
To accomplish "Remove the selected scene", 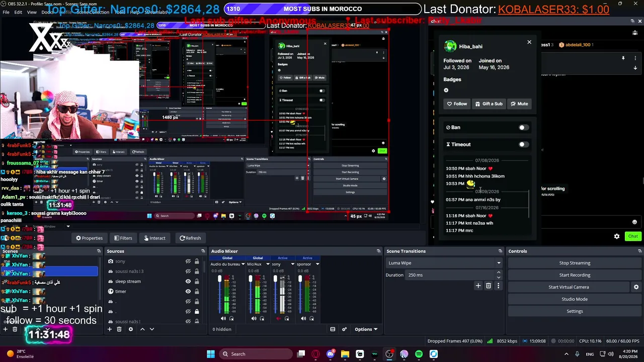I will pos(15,329).
